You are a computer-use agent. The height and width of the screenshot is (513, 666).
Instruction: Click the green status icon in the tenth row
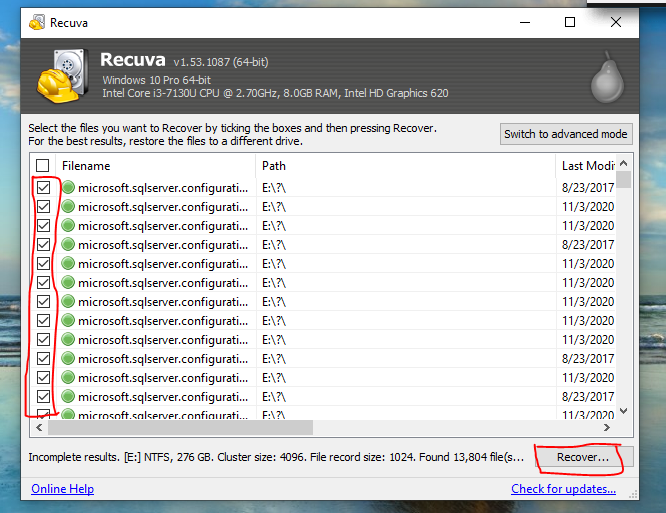pos(68,358)
